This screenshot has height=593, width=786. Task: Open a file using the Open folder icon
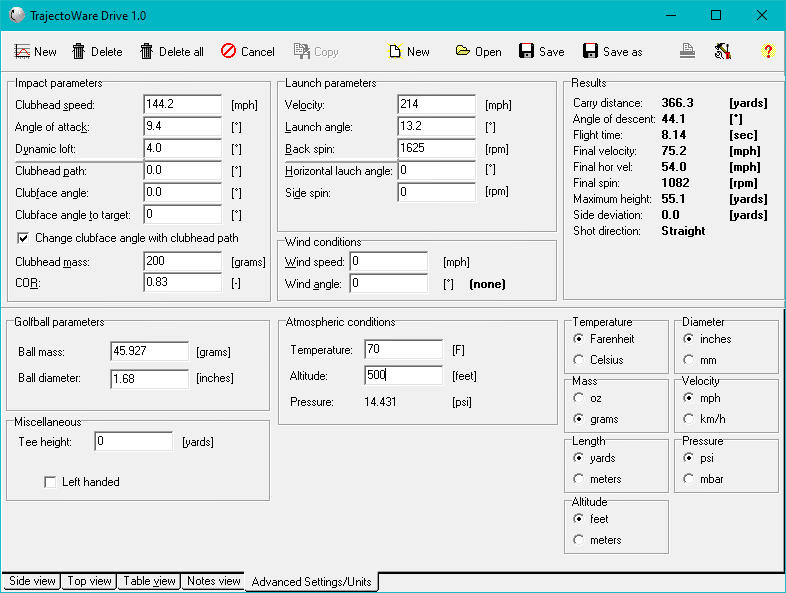(463, 52)
